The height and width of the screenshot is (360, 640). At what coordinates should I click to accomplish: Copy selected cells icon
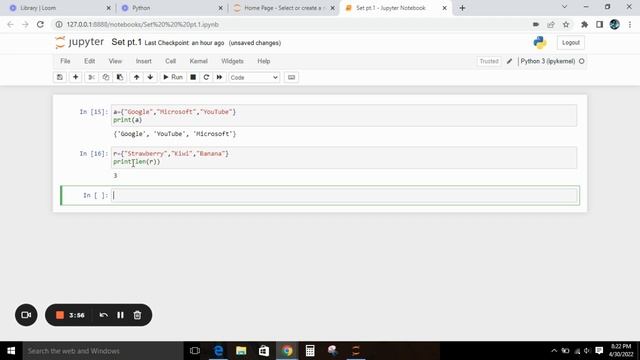[x=106, y=77]
